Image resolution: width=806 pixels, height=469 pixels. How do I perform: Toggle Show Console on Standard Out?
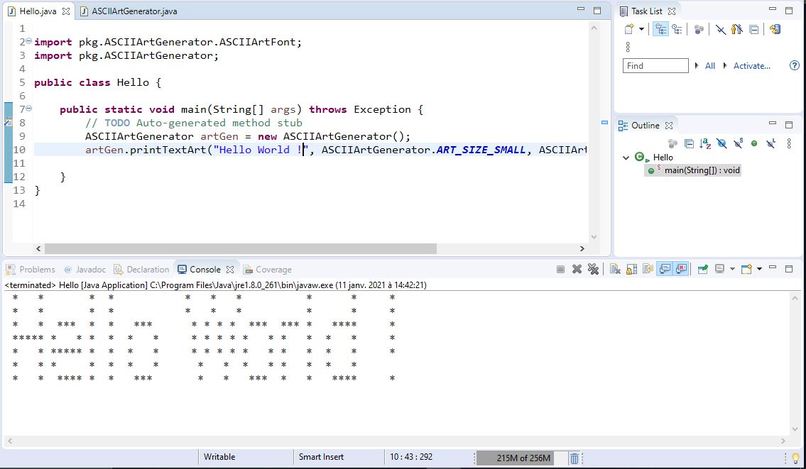click(665, 269)
